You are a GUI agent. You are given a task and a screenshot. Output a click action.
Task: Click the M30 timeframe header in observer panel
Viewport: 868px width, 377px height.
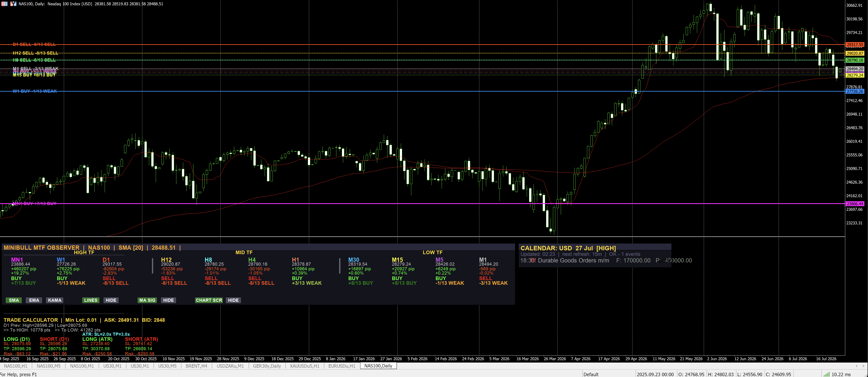tap(354, 260)
